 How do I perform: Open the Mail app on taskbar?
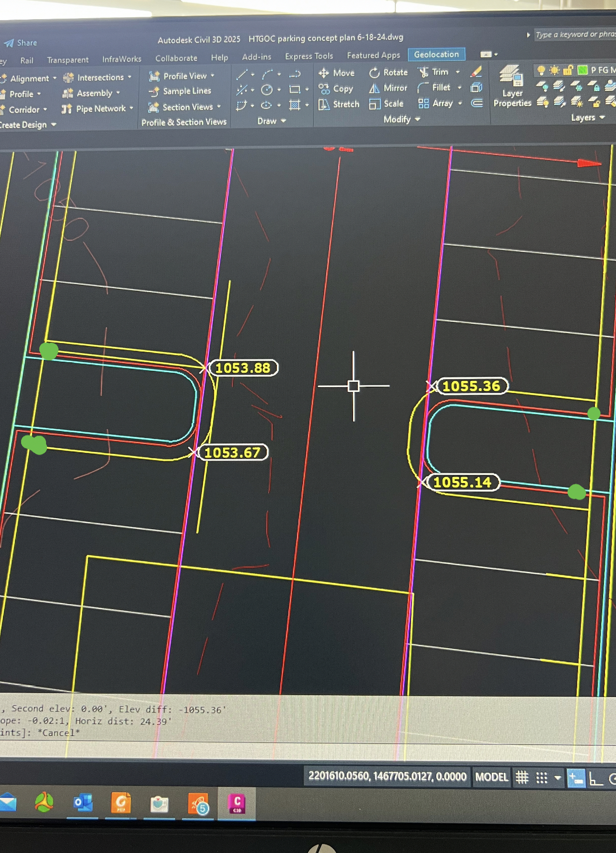coord(7,802)
